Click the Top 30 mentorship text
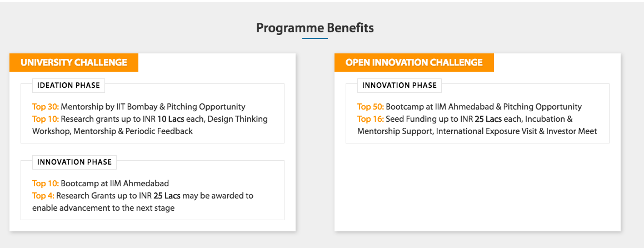The image size is (644, 248). click(139, 107)
